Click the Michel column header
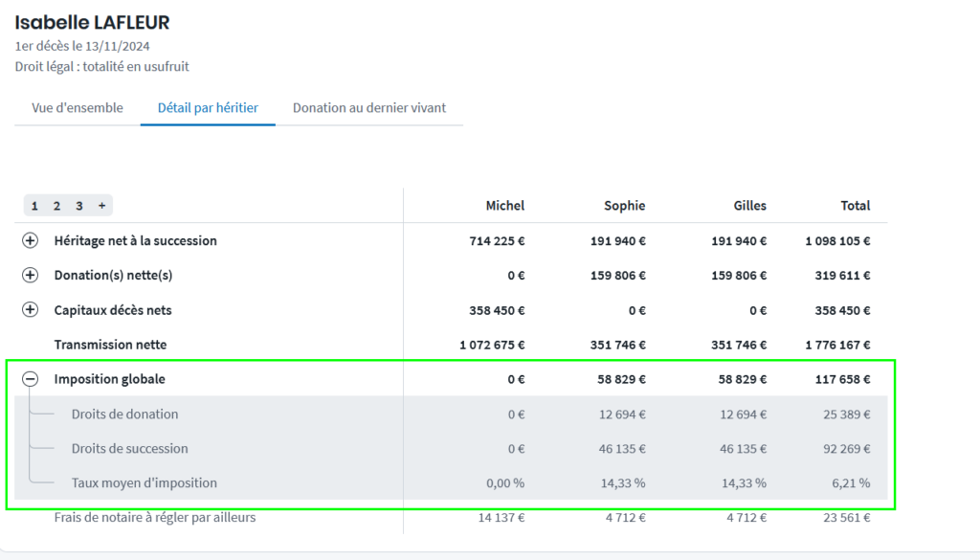980x560 pixels. click(504, 206)
